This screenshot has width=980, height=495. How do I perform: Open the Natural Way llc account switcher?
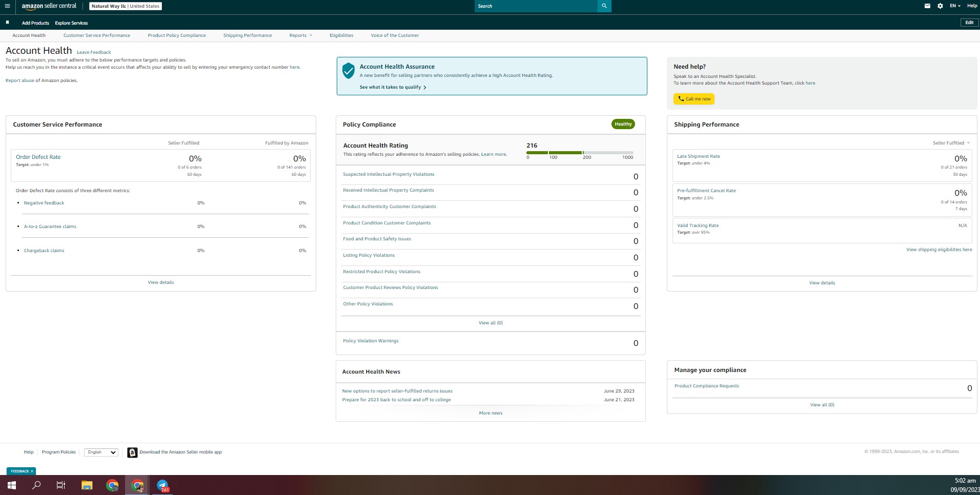tap(126, 6)
